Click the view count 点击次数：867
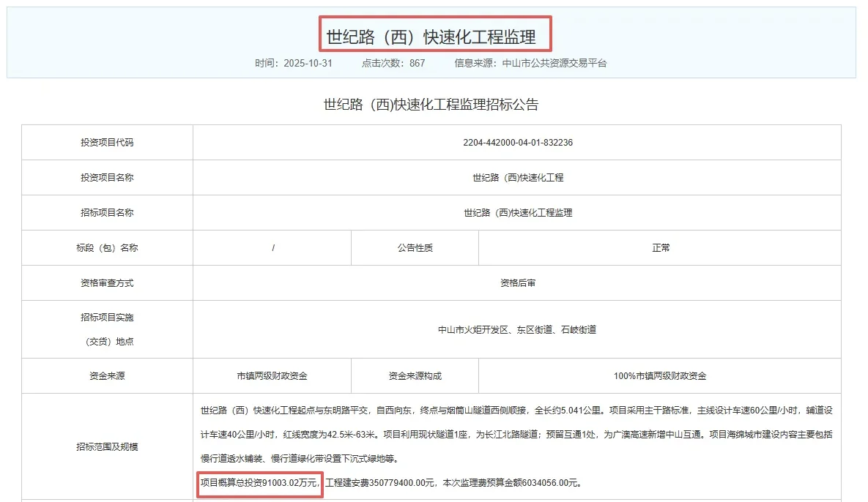 tap(393, 63)
